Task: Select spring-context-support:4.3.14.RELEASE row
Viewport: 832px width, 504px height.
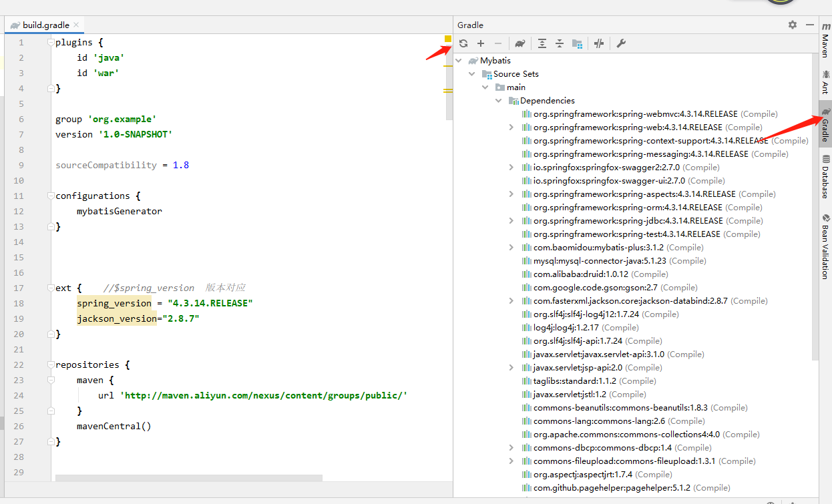Action: [664, 141]
